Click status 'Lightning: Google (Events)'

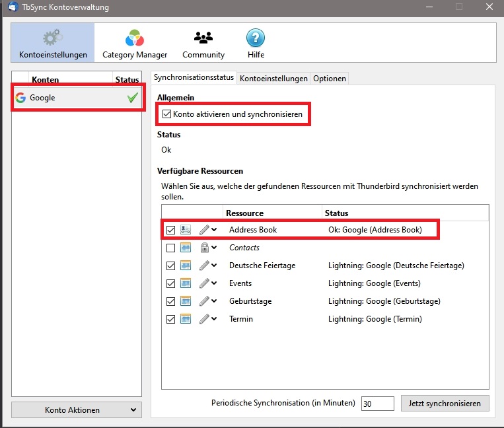coord(375,283)
